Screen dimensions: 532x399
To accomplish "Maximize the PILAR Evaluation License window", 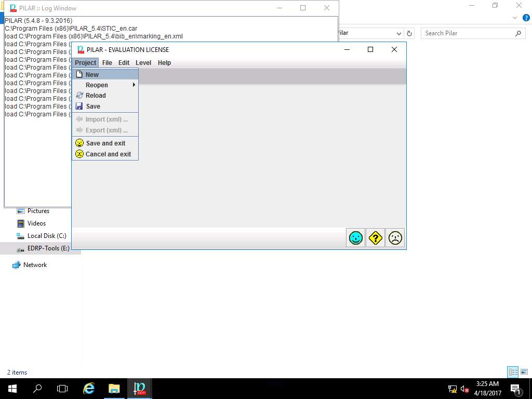I will click(x=370, y=49).
